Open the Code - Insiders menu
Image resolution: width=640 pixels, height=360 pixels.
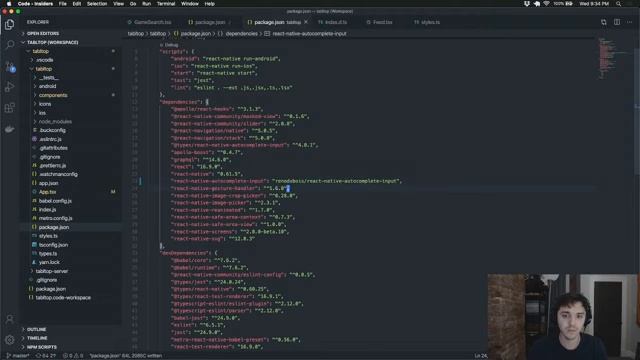[x=35, y=4]
